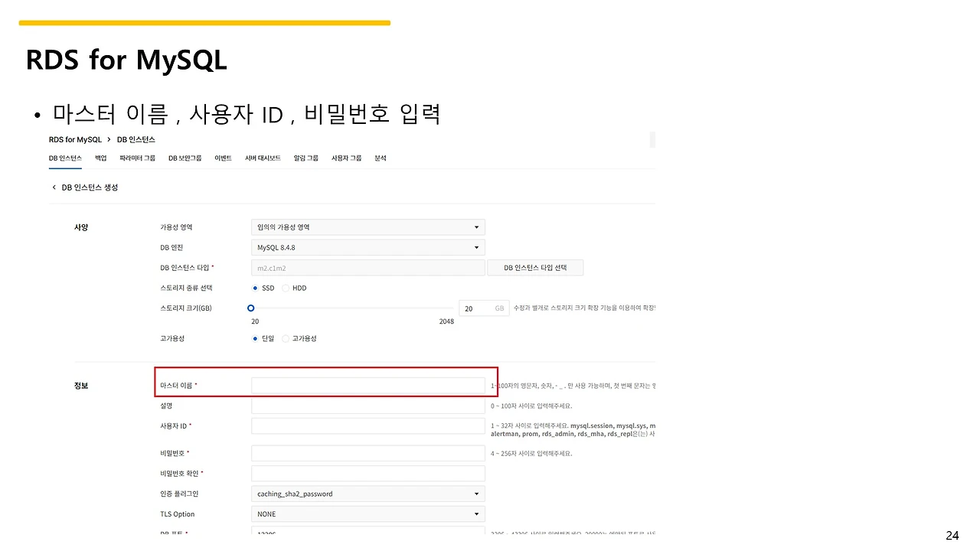The height and width of the screenshot is (551, 980).
Task: Click the back chevron beside DB 인스턴스 생성
Action: [x=54, y=187]
